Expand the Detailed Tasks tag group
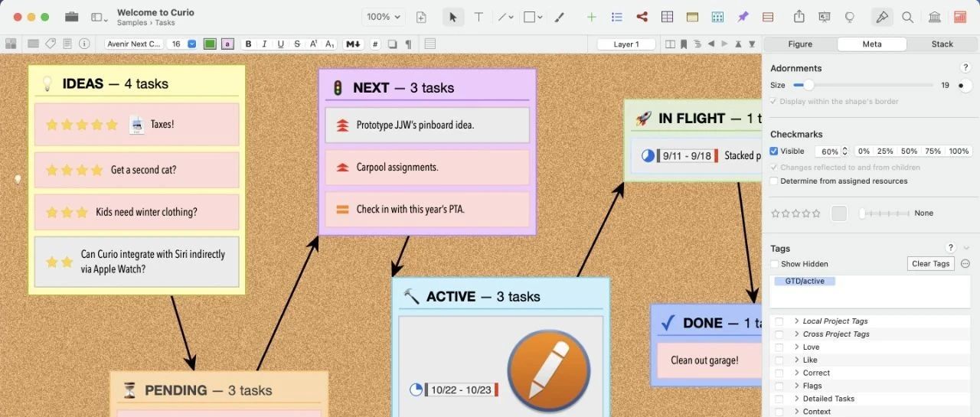The image size is (980, 417). [796, 399]
